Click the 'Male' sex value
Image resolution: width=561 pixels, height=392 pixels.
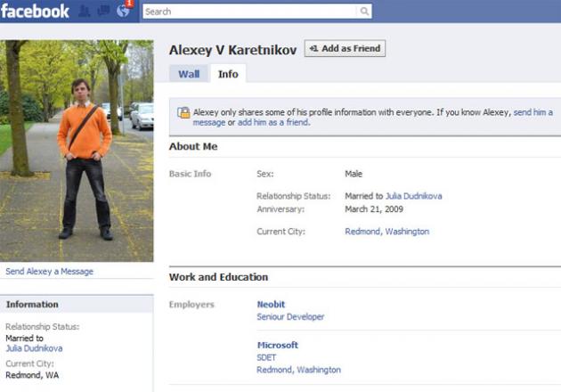[354, 174]
